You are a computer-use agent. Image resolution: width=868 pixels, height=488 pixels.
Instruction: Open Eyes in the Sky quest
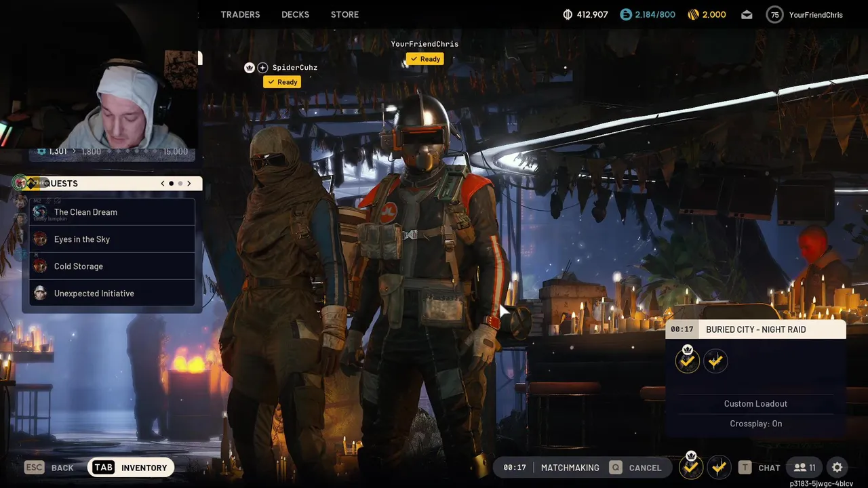[113, 239]
